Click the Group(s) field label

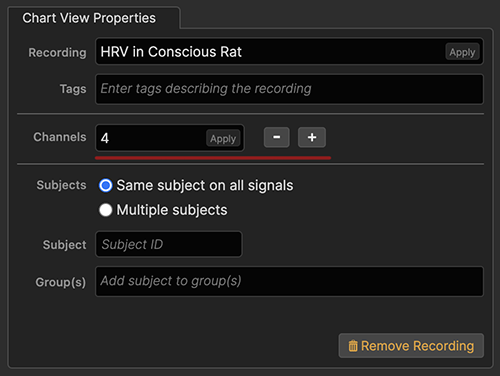coord(61,282)
